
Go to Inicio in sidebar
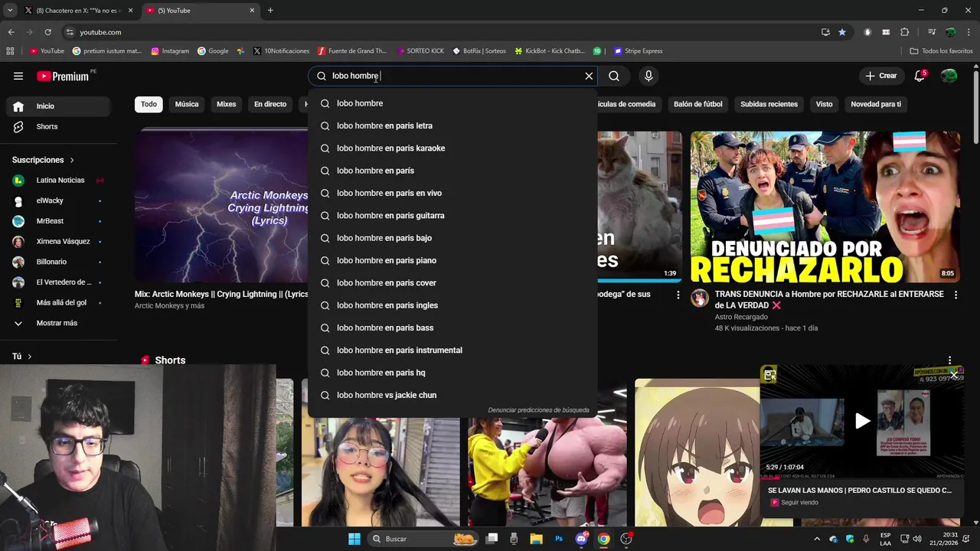click(58, 106)
